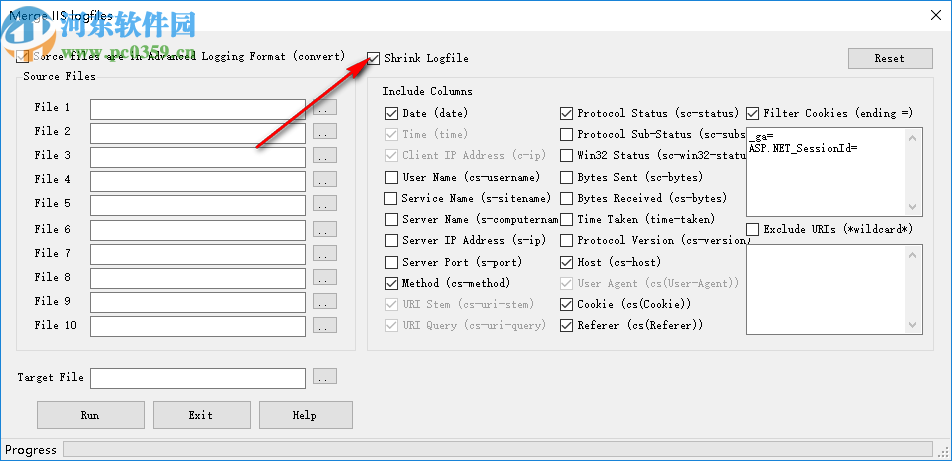952x461 pixels.
Task: Focus the Target File path field
Action: click(198, 378)
